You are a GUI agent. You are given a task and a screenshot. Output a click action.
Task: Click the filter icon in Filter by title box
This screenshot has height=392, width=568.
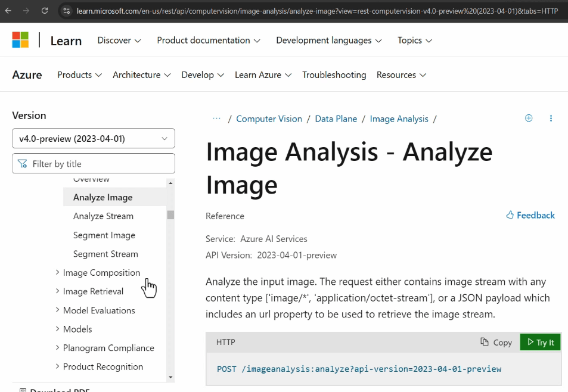point(23,164)
